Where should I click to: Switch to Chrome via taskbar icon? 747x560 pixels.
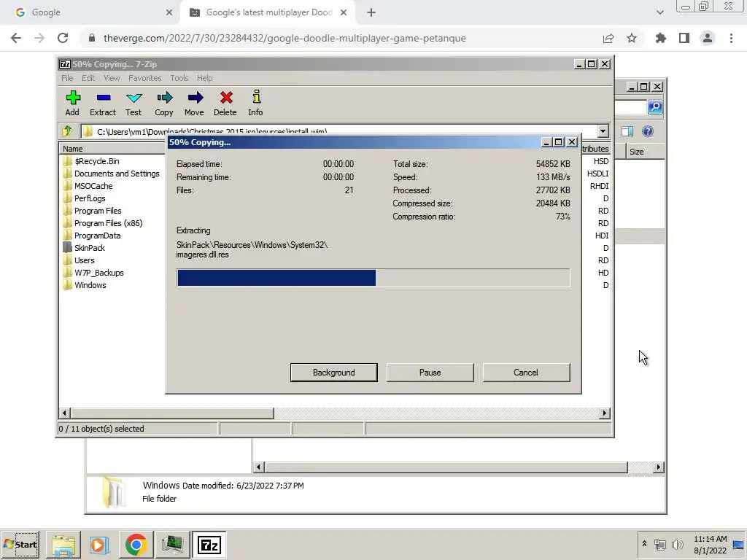tap(136, 545)
